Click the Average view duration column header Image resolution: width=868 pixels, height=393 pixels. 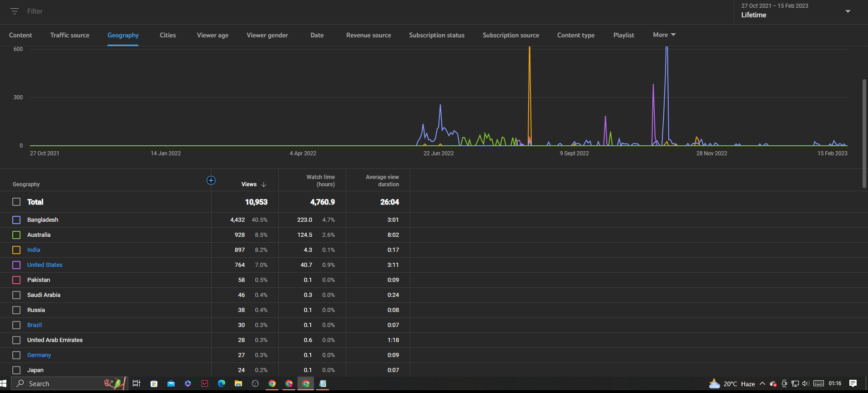382,181
